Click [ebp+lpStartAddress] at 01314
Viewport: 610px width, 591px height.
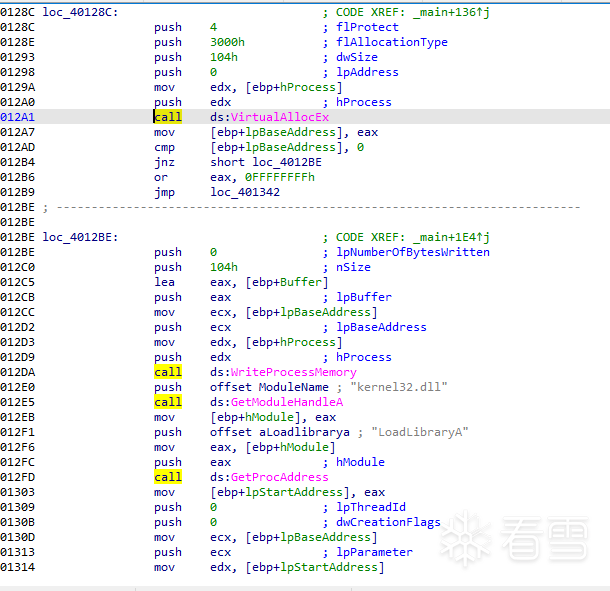click(x=315, y=567)
